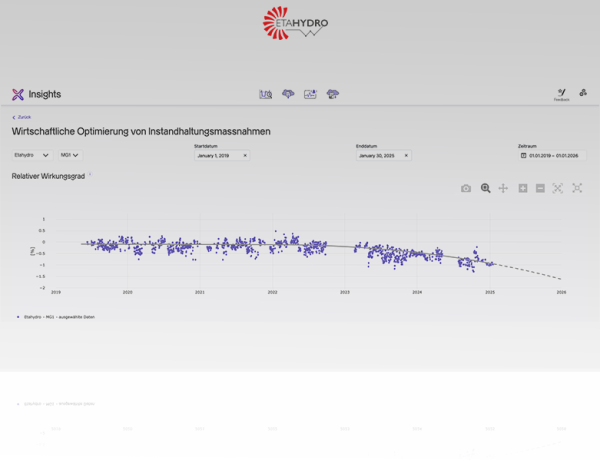Click the -1.5 label on the y-axis
600x460 pixels.
(x=41, y=276)
